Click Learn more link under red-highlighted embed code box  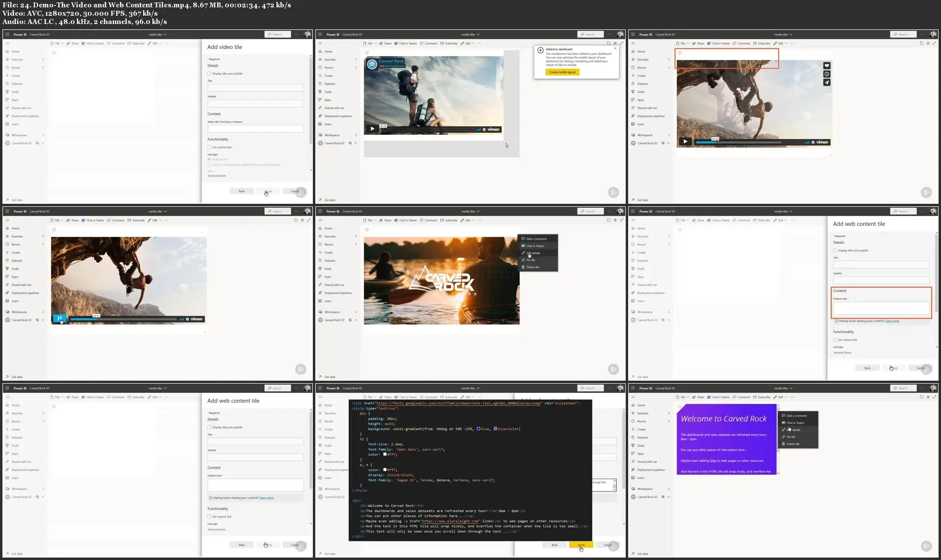(892, 321)
